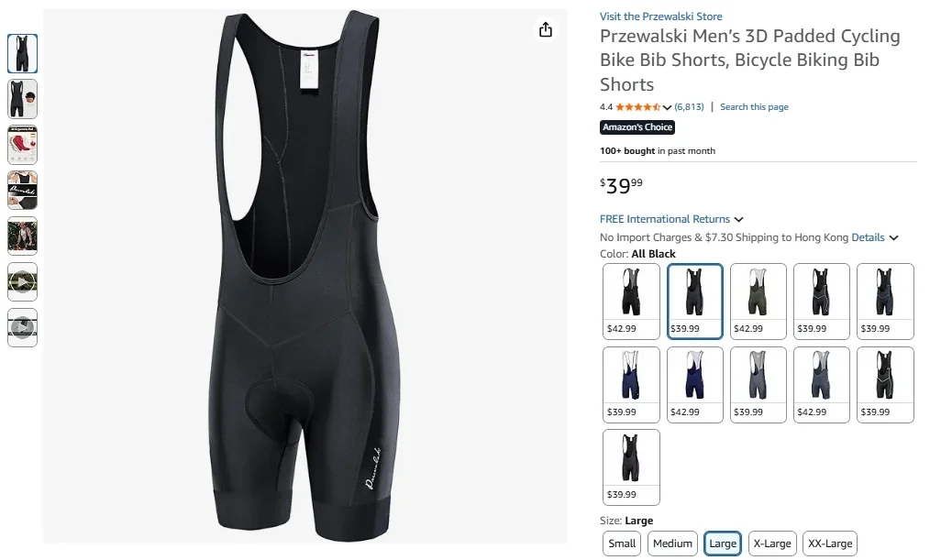Image resolution: width=930 pixels, height=560 pixels.
Task: Click Search this page
Action: [x=754, y=106]
